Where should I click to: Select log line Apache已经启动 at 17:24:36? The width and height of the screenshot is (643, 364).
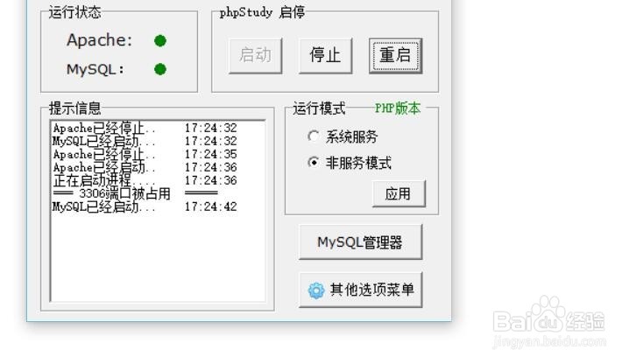point(145,167)
